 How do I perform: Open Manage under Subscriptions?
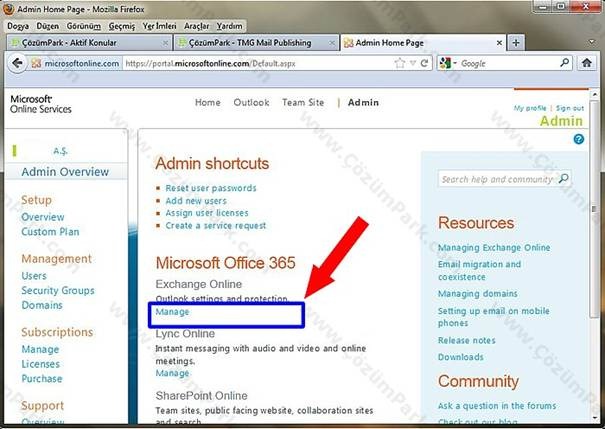click(40, 350)
